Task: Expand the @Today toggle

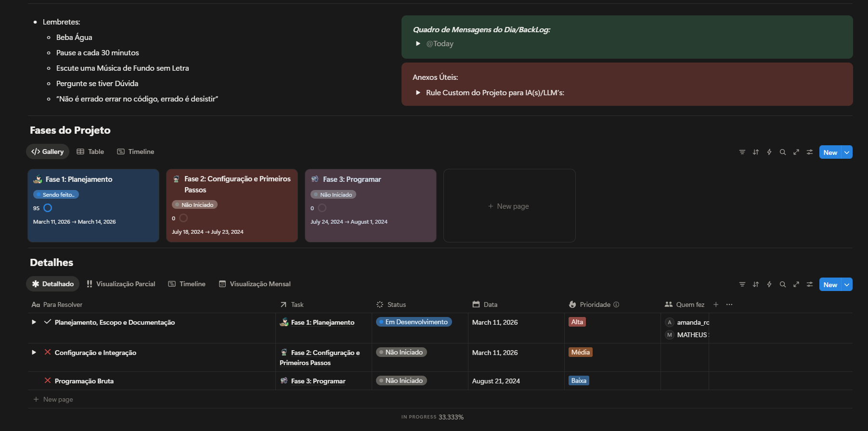Action: (x=418, y=43)
